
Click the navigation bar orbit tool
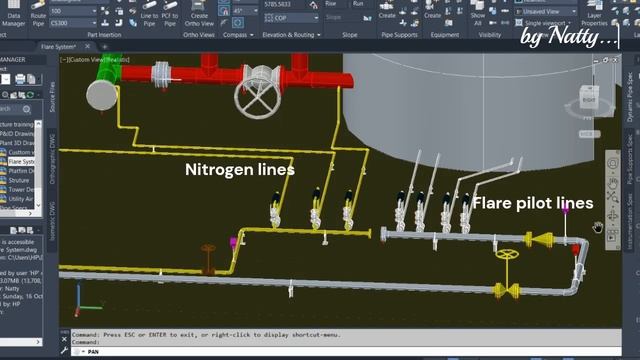coord(612,216)
